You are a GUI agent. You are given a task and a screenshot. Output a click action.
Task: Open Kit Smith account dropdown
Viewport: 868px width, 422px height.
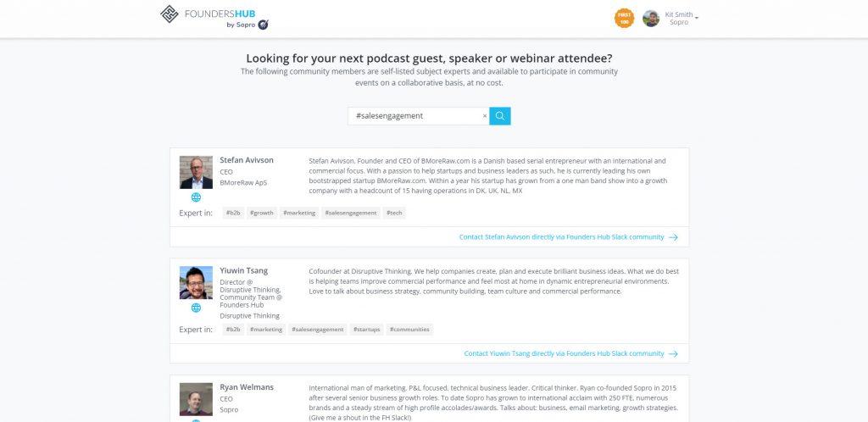[x=696, y=17]
